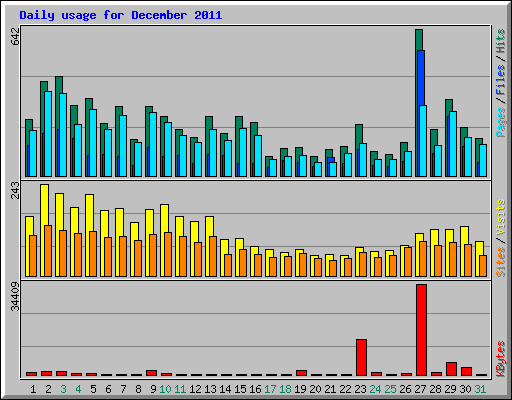
Task: Click the red KBytes bar for day 30
Action: coord(466,372)
